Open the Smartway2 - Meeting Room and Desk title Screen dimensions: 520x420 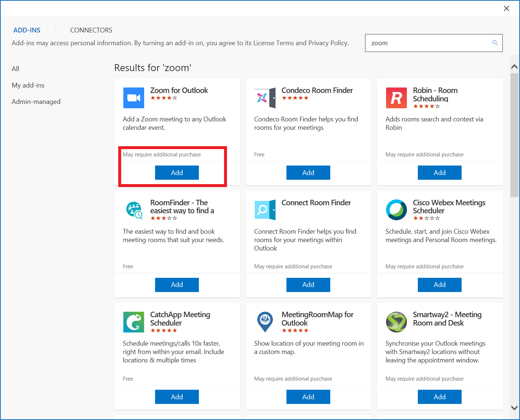tap(447, 319)
